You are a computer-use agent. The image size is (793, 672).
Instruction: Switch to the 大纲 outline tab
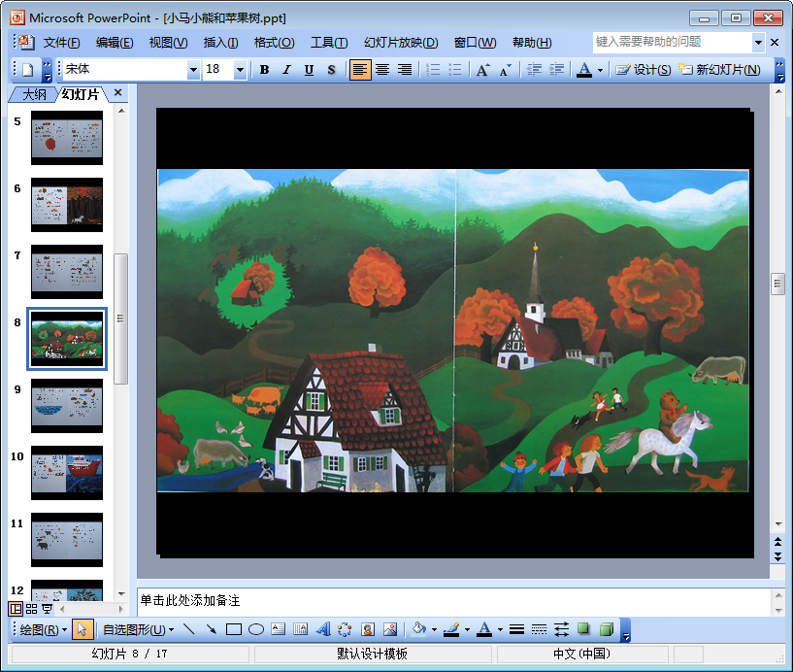[x=34, y=94]
